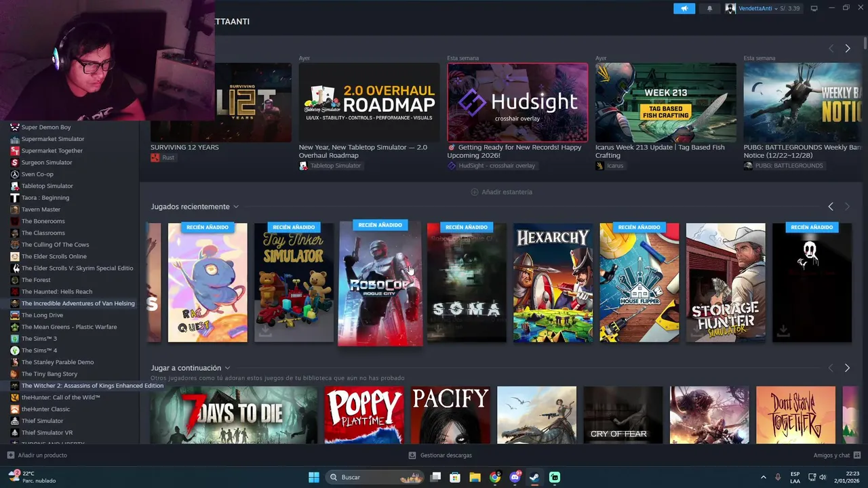Image resolution: width=868 pixels, height=488 pixels.
Task: Open Gestionar descargas
Action: point(440,455)
